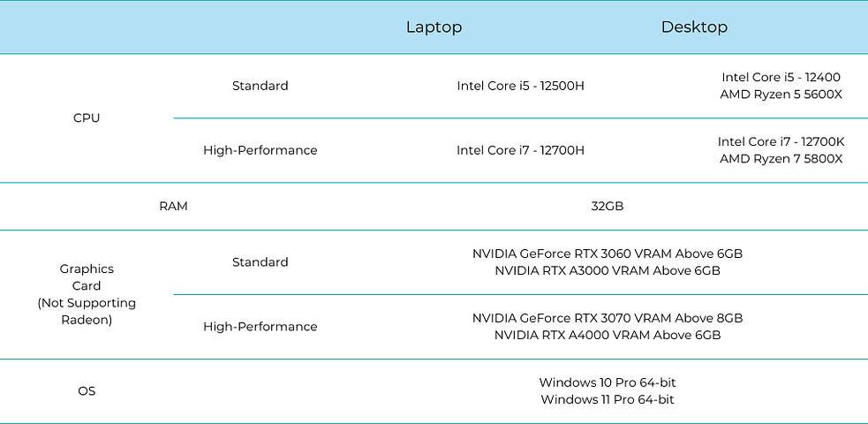Click the High-Performance label under CPU

[260, 150]
